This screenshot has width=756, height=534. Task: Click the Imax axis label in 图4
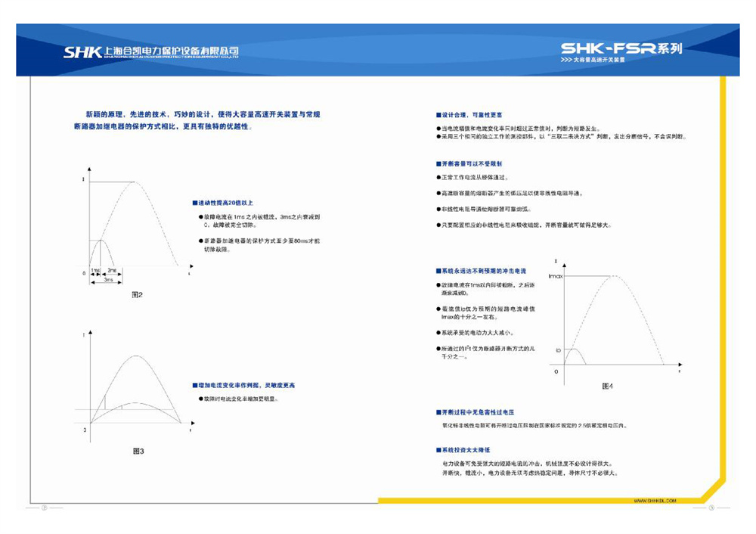click(x=556, y=276)
